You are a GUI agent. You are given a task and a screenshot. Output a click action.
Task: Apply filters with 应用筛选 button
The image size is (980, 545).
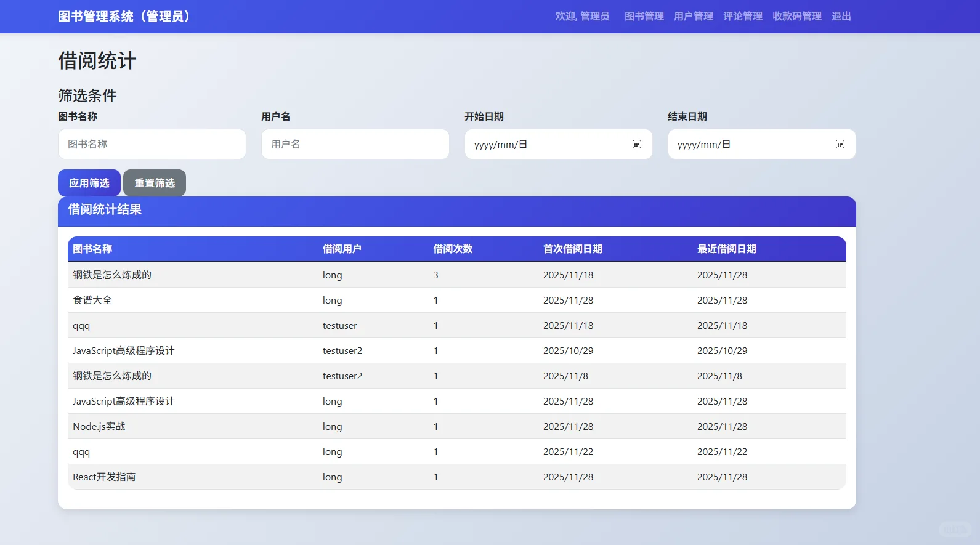(x=89, y=183)
